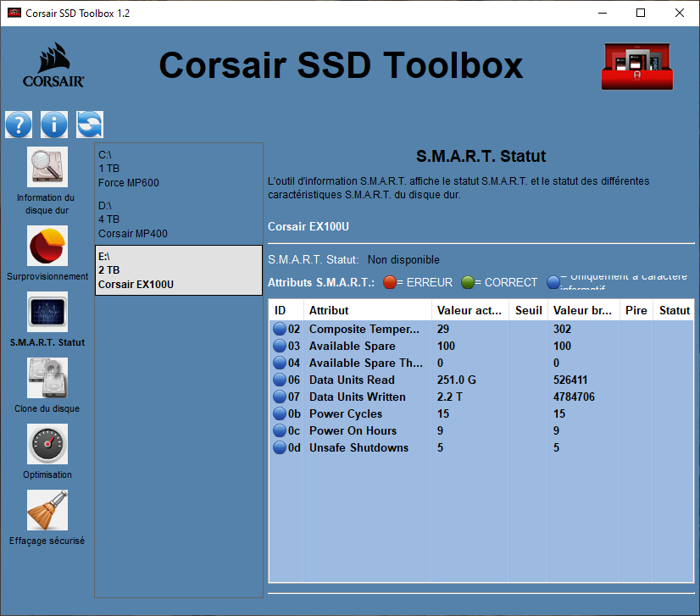Click the green CORRECT legend dot
Image resolution: width=700 pixels, height=616 pixels.
(x=468, y=282)
